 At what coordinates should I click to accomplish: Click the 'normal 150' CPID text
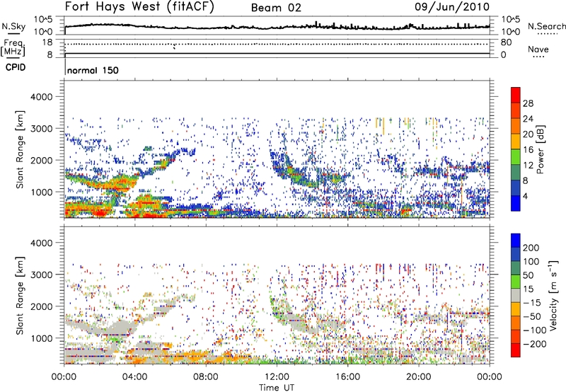(93, 70)
